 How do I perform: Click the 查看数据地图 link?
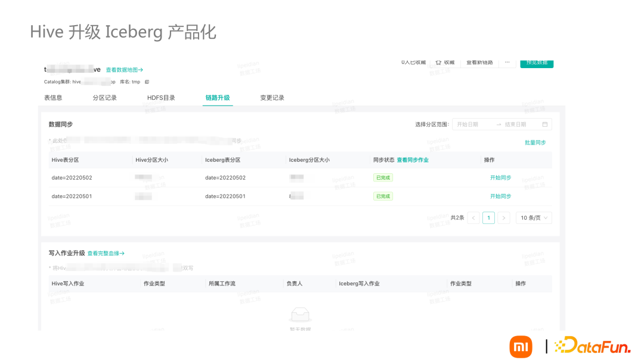tap(125, 70)
